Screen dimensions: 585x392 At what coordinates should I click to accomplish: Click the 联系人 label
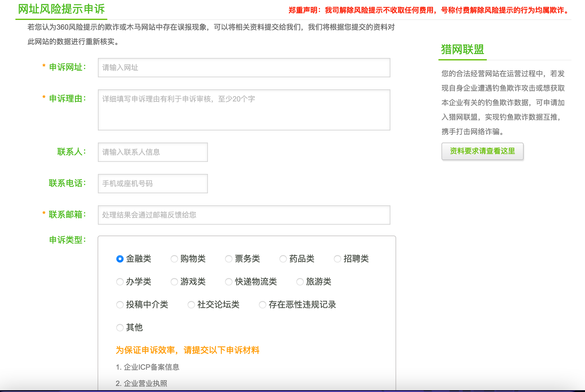coord(72,152)
